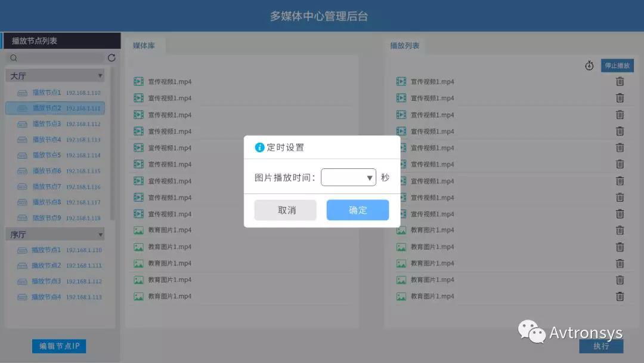
Task: Click the search magnifier icon in node list
Action: pyautogui.click(x=14, y=58)
